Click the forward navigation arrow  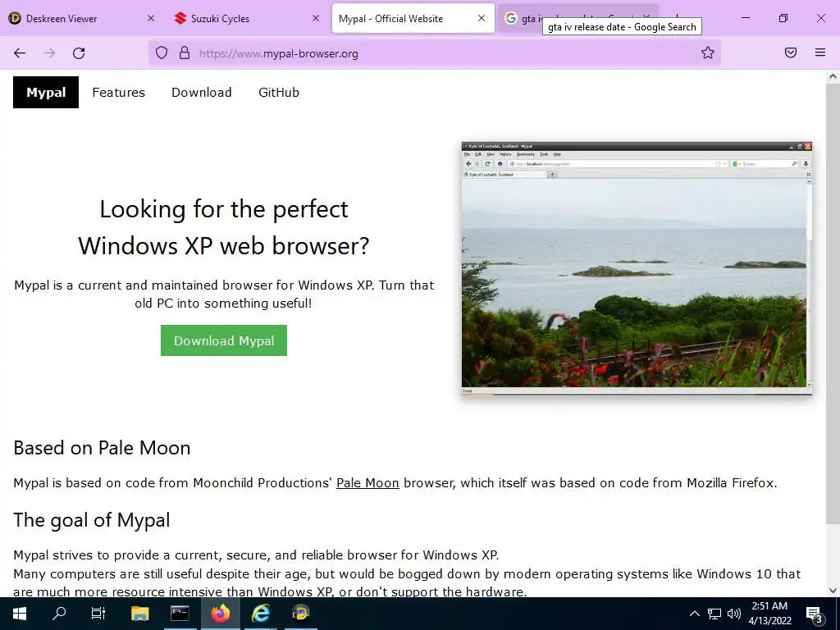(49, 53)
